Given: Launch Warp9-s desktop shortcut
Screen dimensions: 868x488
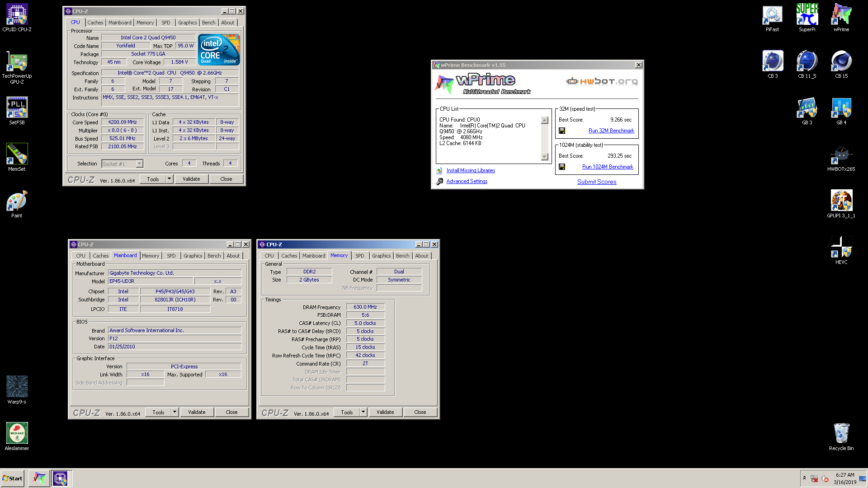Looking at the screenshot, I should tap(17, 390).
